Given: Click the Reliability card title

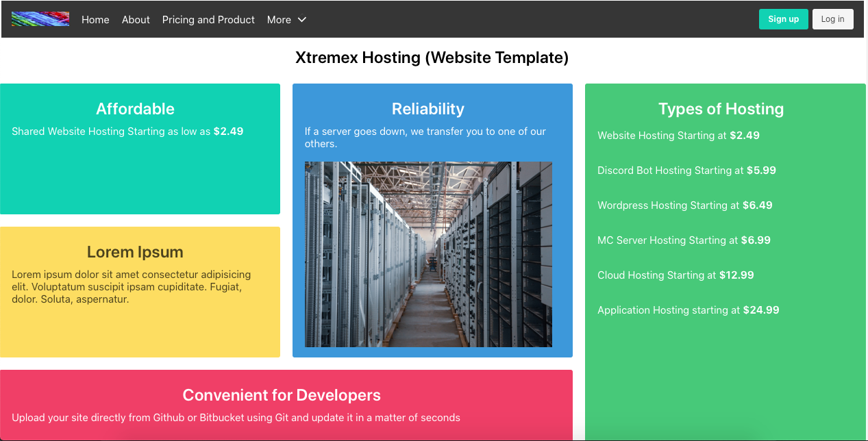Looking at the screenshot, I should (428, 109).
